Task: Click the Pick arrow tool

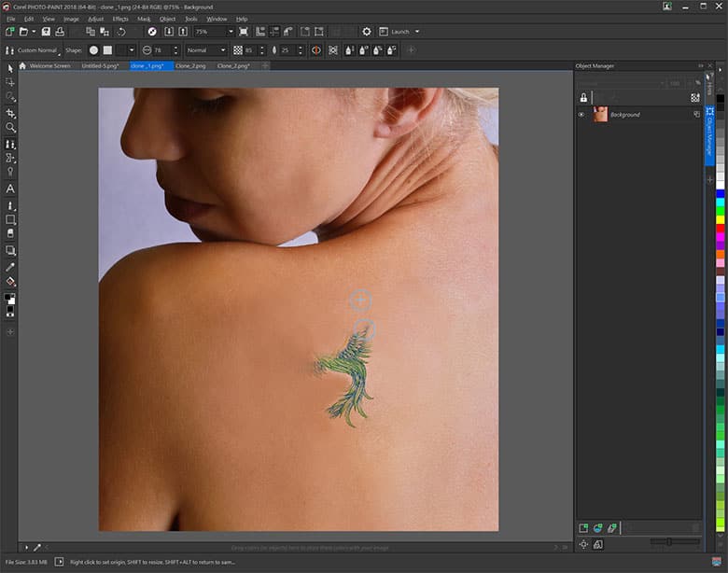Action: click(x=11, y=67)
